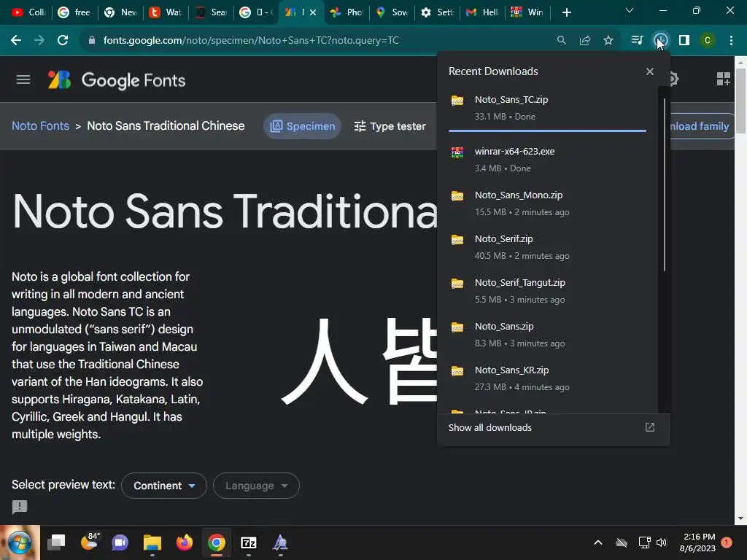Switch to the YouTube tab

point(27,12)
